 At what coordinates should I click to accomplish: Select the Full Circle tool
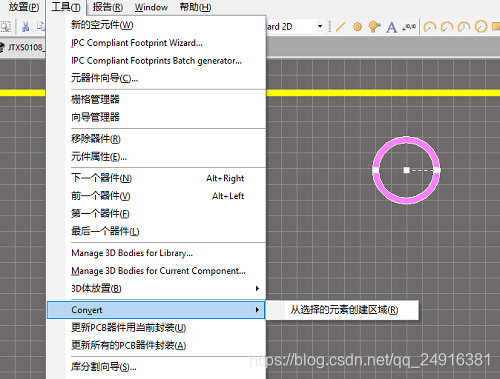481,26
